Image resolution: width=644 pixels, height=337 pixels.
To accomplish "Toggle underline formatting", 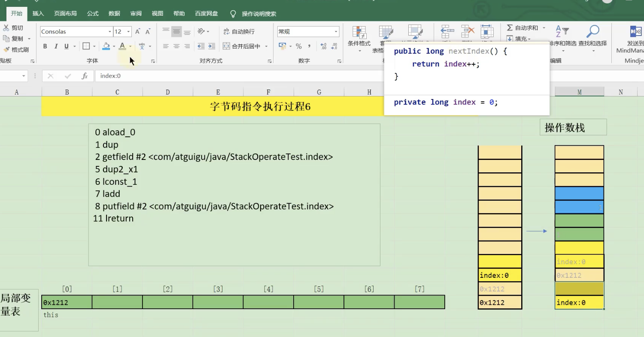I will click(x=67, y=46).
